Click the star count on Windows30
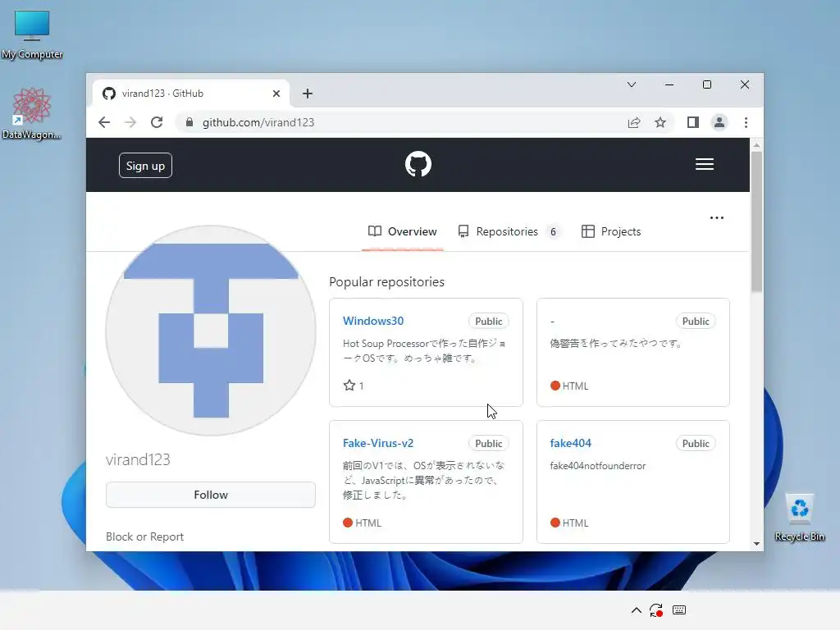840x630 pixels. click(354, 386)
